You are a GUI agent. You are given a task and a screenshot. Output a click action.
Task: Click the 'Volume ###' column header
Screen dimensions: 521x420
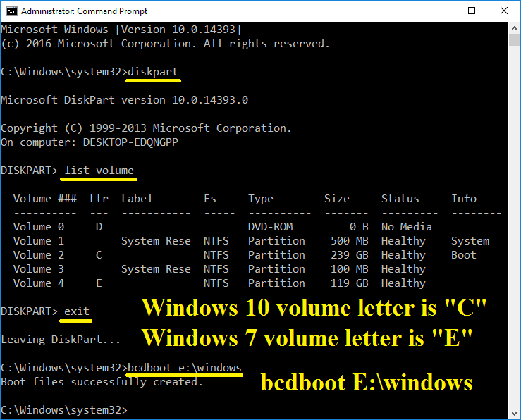coord(45,199)
